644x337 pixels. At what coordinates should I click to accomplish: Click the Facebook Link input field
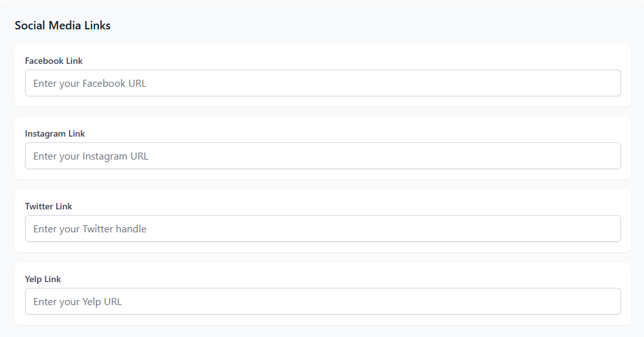323,83
